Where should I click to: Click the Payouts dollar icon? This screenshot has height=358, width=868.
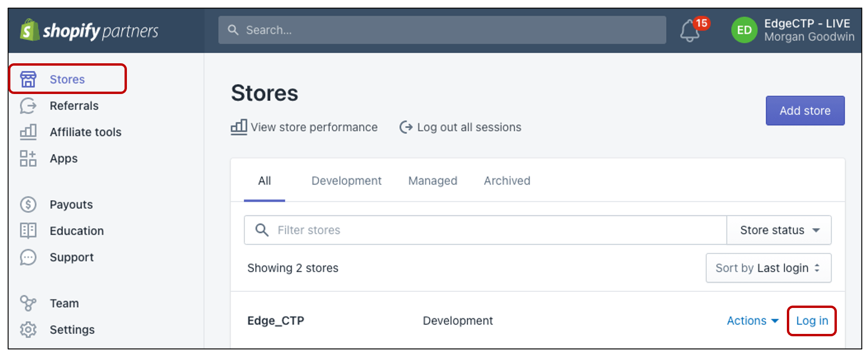click(x=28, y=205)
